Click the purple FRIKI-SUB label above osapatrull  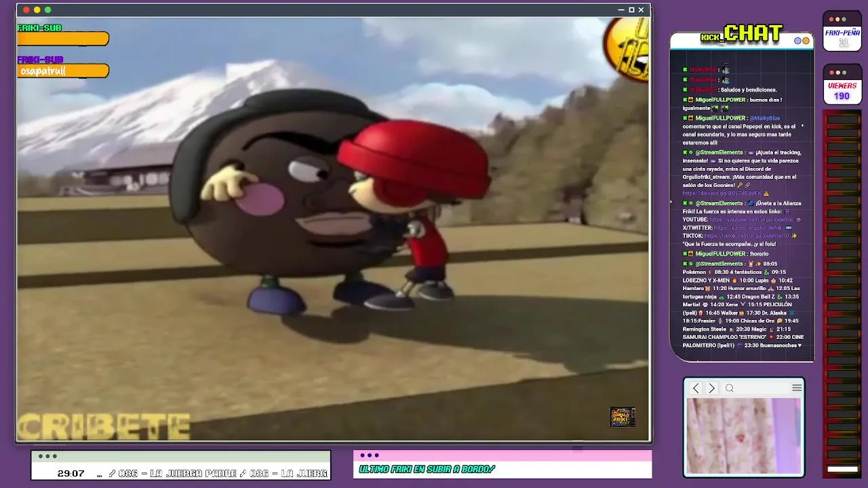coord(40,60)
